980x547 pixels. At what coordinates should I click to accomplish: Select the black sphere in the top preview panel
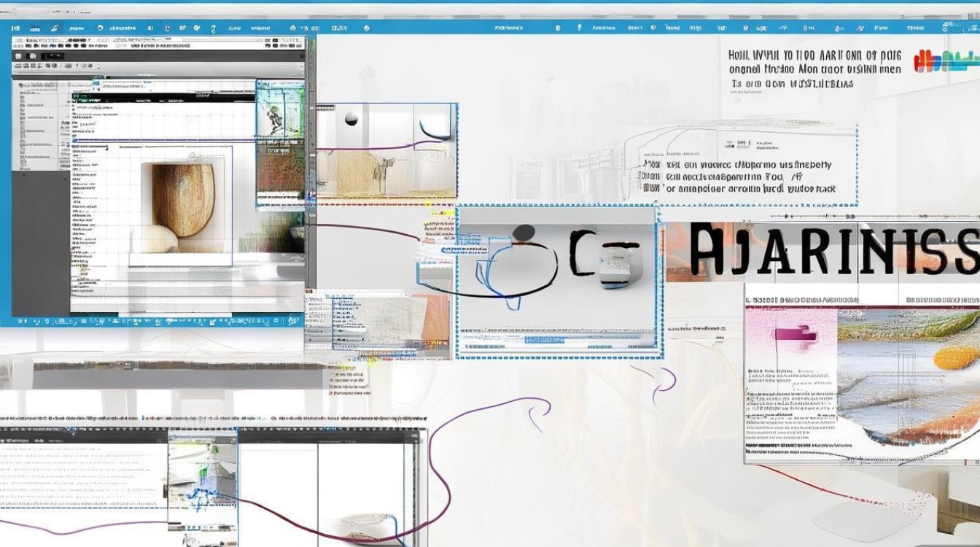(351, 119)
